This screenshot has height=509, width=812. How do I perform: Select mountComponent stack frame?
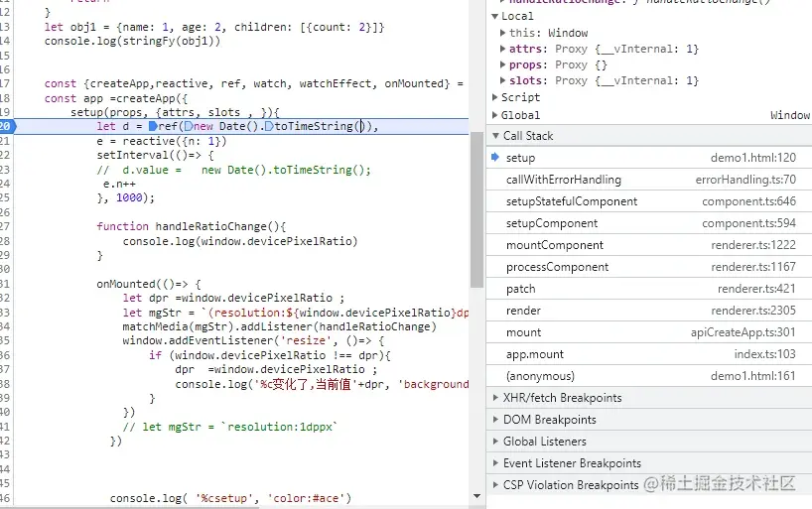649,244
